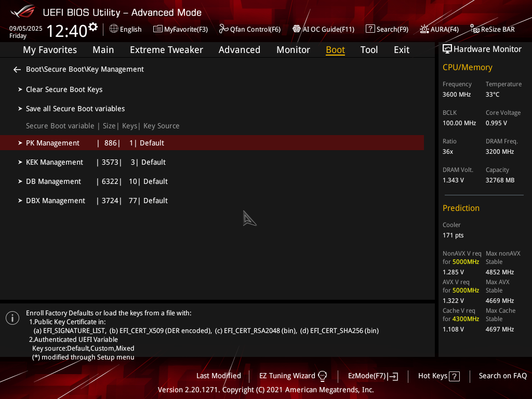
Task: Open the My Favorites tab
Action: (50, 50)
